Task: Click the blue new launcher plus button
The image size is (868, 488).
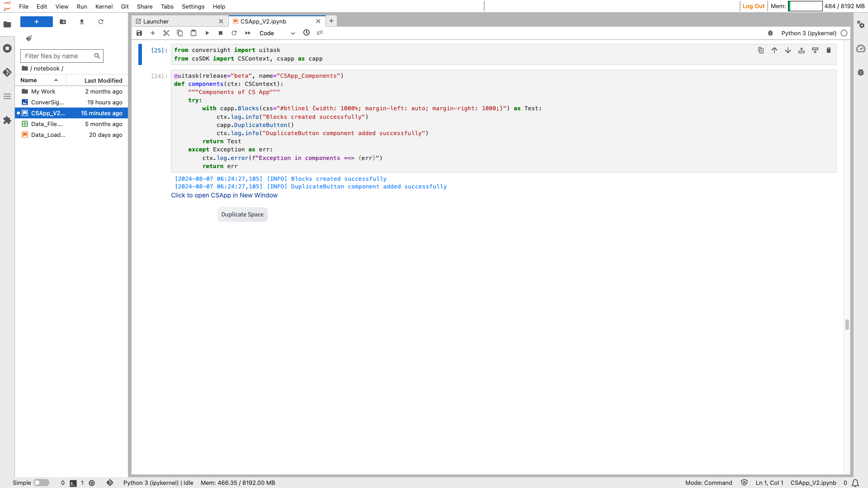Action: pos(37,22)
